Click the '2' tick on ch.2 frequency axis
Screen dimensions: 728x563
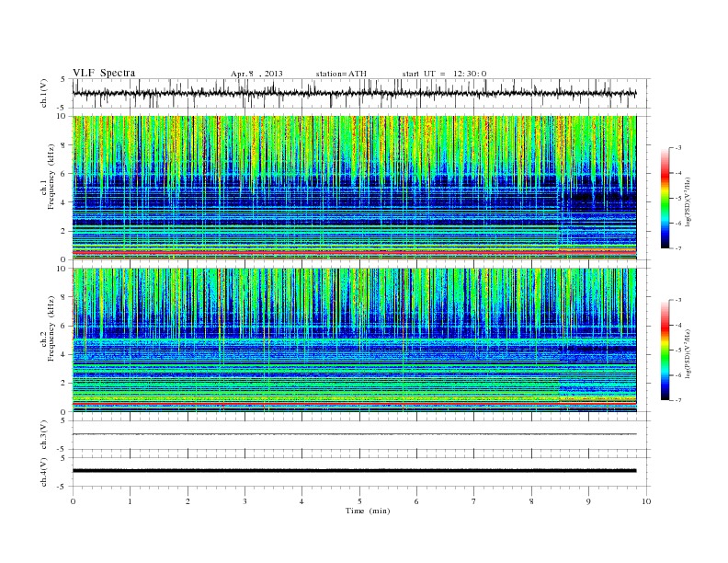(x=64, y=384)
